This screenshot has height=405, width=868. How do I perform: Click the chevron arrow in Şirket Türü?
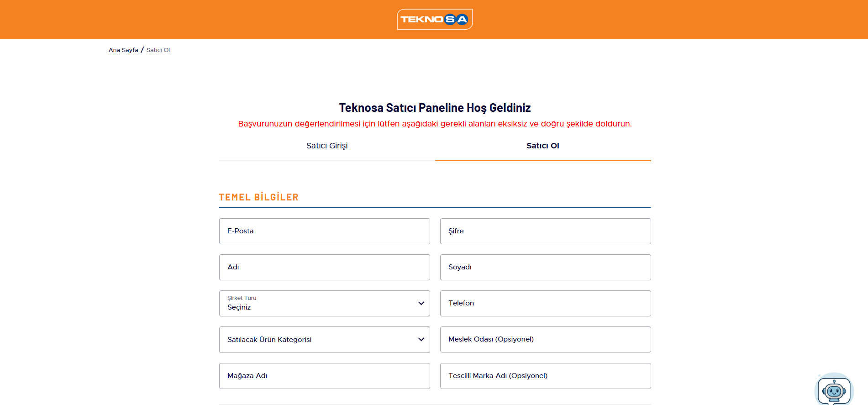[421, 303]
